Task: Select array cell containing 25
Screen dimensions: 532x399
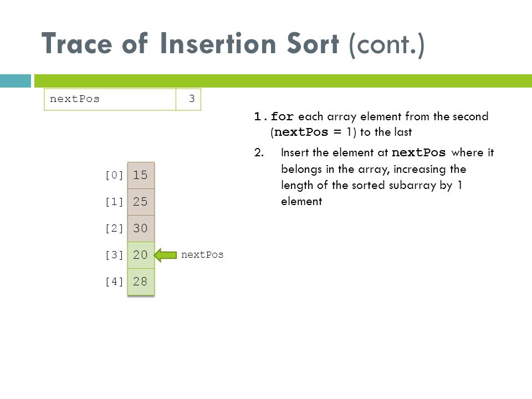Action: click(141, 202)
